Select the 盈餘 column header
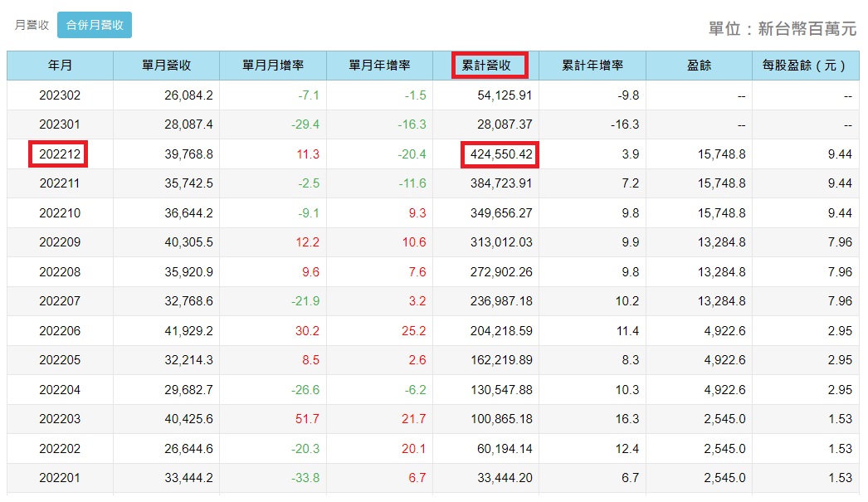Image resolution: width=868 pixels, height=502 pixels. [x=698, y=66]
